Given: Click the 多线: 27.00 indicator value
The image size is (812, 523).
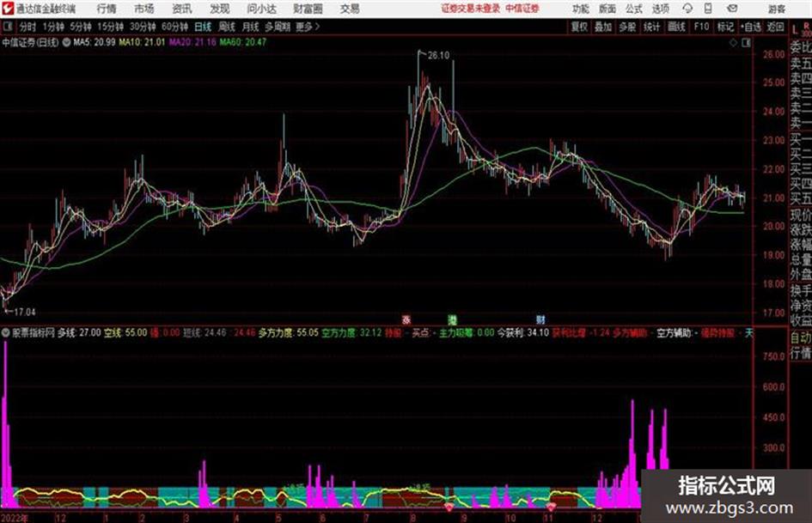Looking at the screenshot, I should coord(79,332).
